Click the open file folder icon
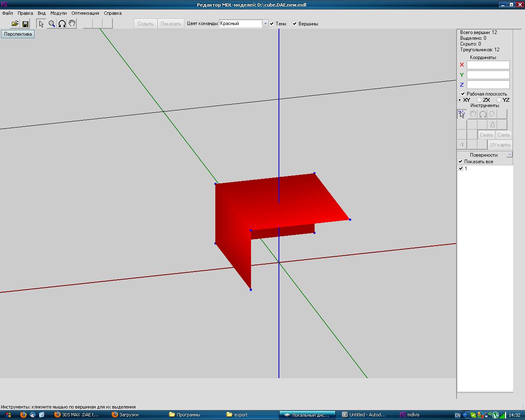Screen dimensions: 525x420 coord(15,24)
